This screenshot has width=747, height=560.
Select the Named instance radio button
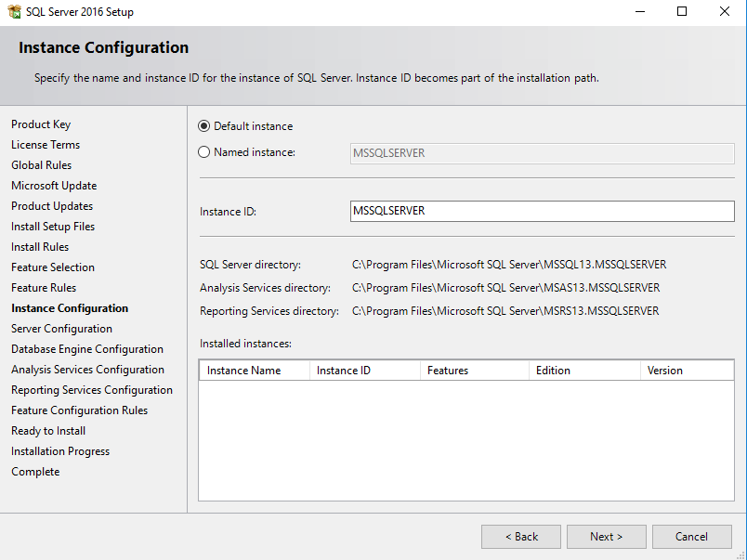point(203,152)
